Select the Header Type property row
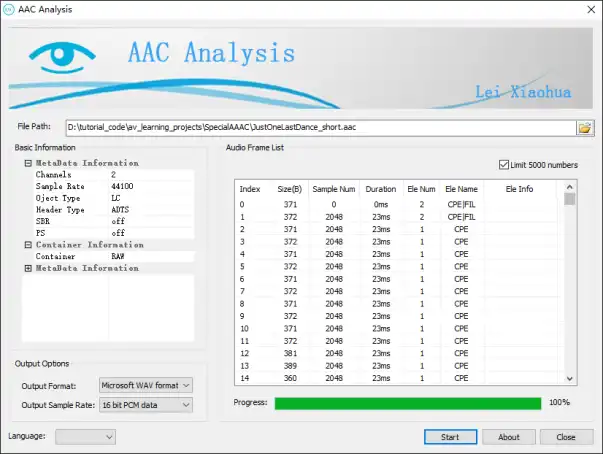This screenshot has height=454, width=603. click(114, 210)
